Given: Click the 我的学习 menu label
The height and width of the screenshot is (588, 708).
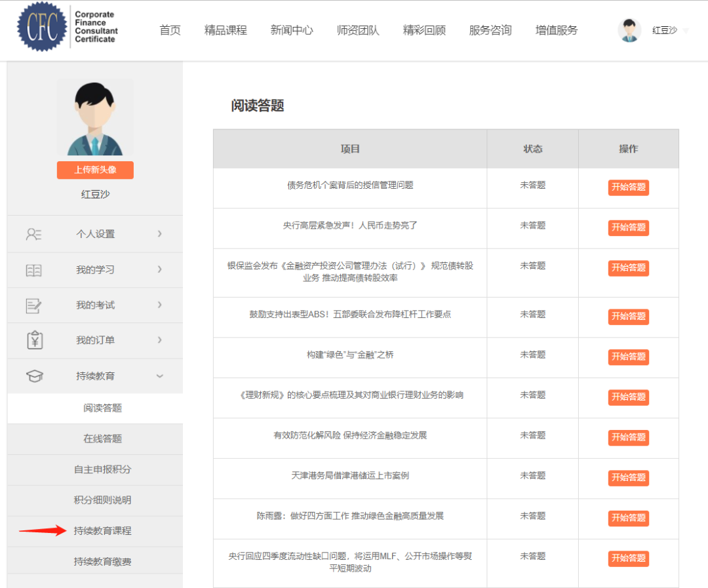Looking at the screenshot, I should pyautogui.click(x=95, y=269).
